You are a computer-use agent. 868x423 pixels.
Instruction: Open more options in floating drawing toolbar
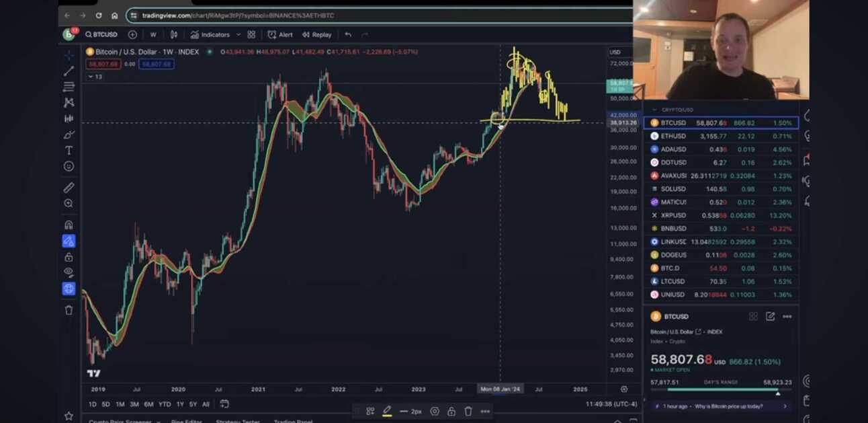(x=485, y=411)
